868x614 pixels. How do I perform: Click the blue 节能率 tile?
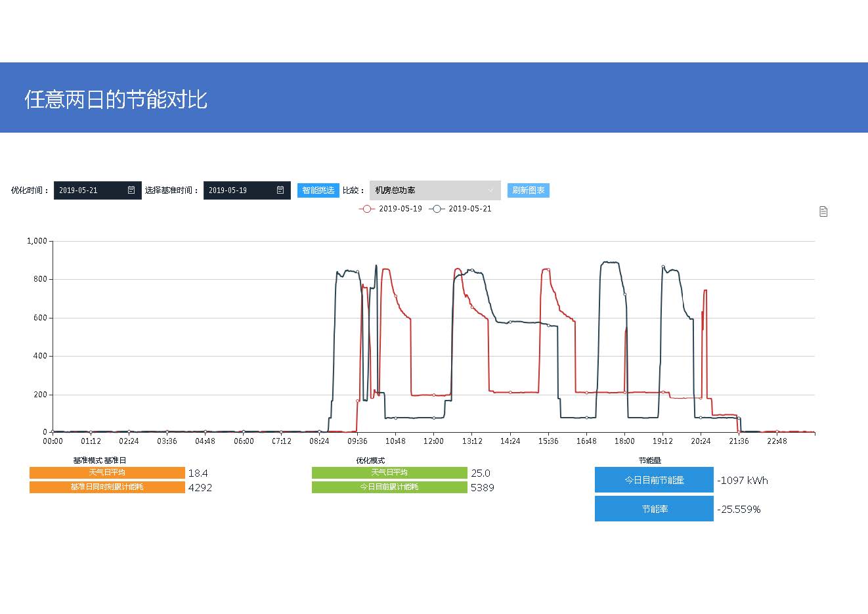point(654,509)
